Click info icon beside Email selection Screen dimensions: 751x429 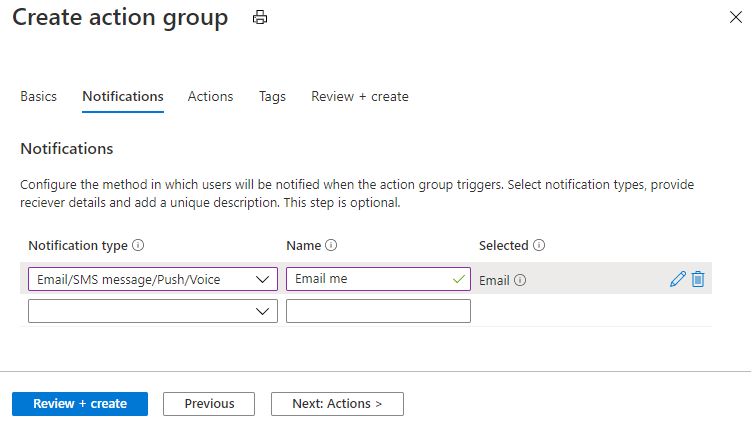tap(521, 280)
